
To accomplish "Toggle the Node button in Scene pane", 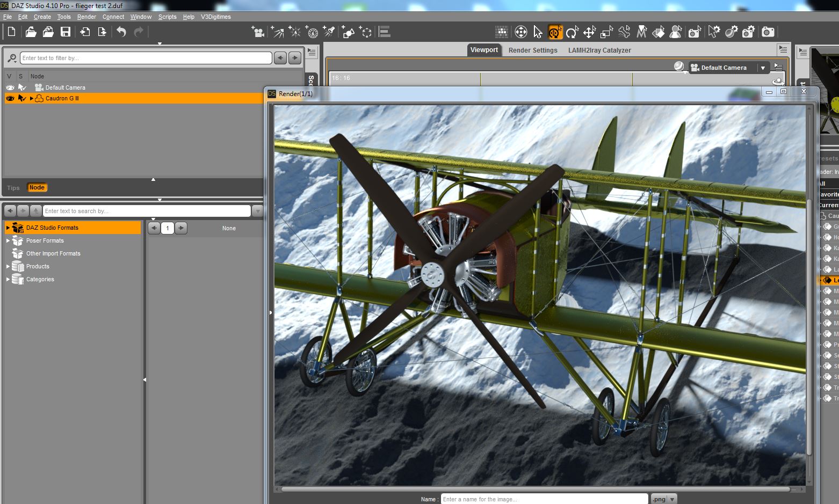I will pyautogui.click(x=37, y=187).
